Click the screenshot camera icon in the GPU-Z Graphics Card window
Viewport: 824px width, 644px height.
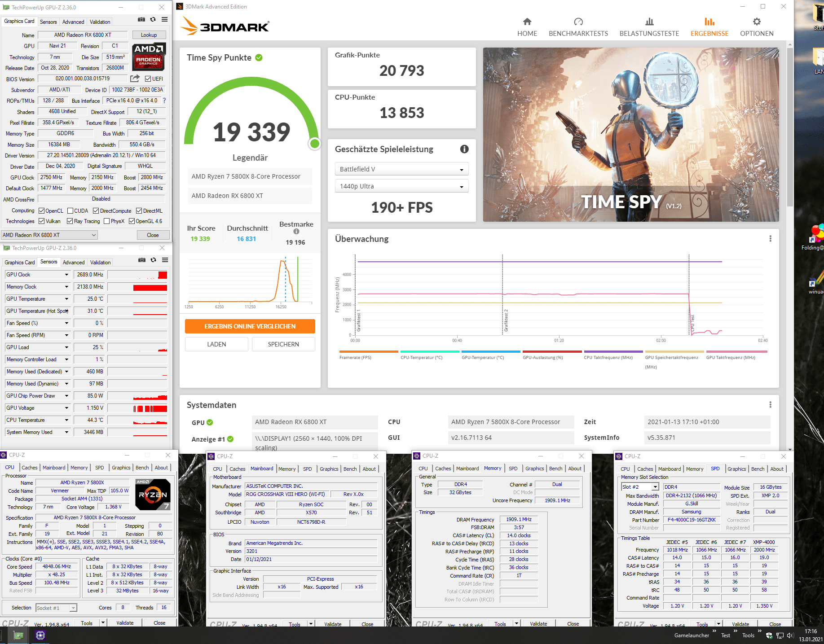pyautogui.click(x=141, y=20)
